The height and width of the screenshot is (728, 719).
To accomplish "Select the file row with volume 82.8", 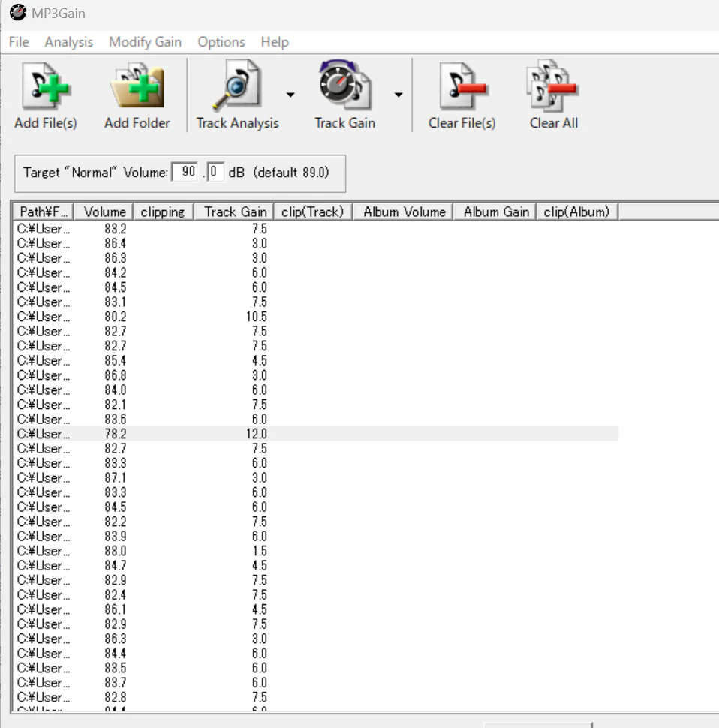I will click(317, 697).
